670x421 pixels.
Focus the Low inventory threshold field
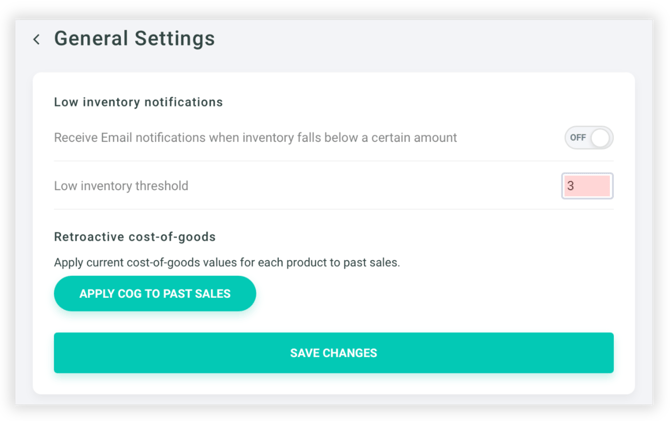(587, 186)
